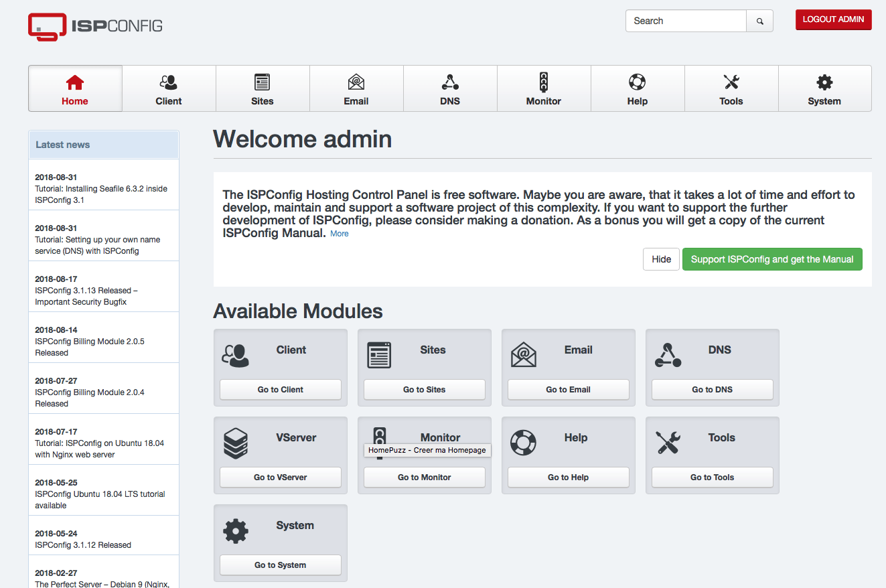Click the Latest news panel header
886x588 pixels.
pyautogui.click(x=104, y=145)
